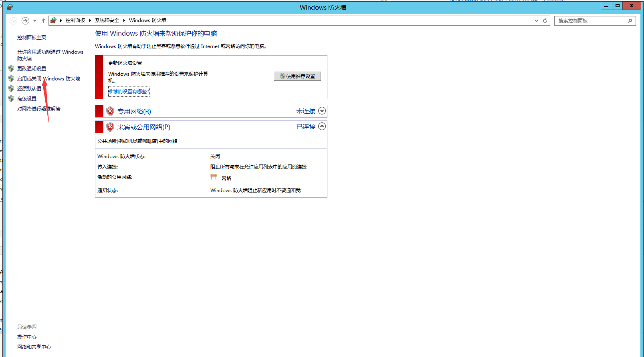Click the Forward navigation arrow
Screen dimensions: 644x357
25,21
